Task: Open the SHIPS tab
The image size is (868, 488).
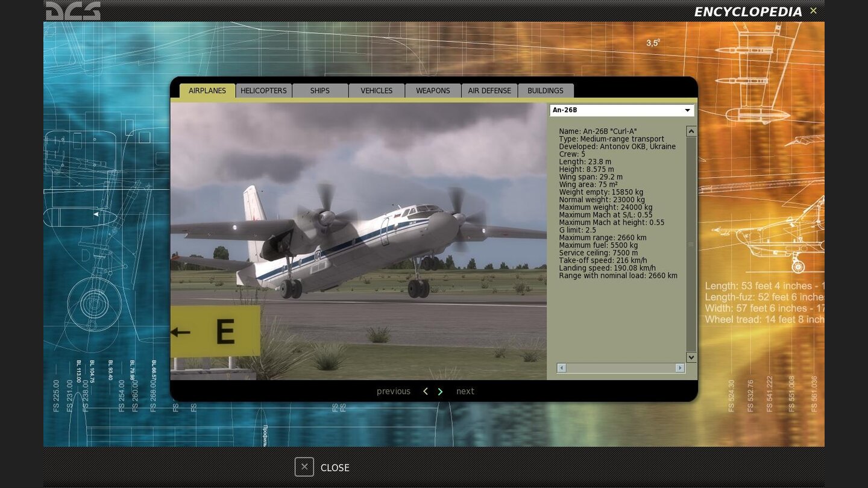Action: coord(320,91)
